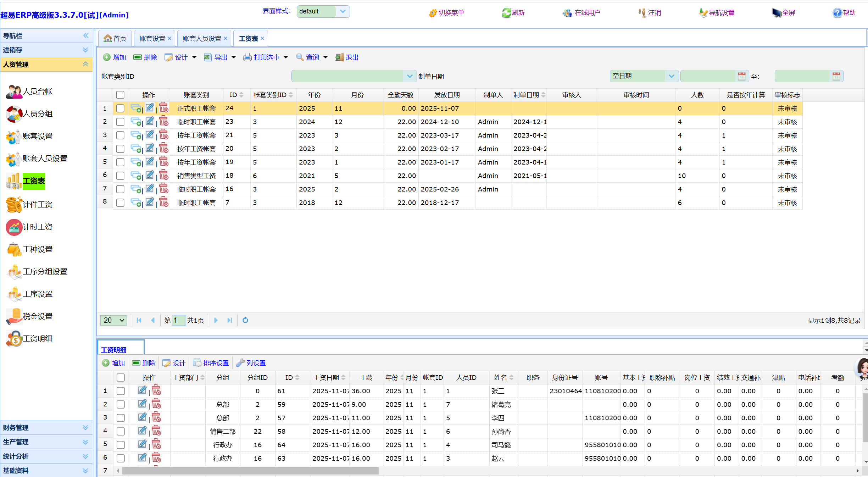Viewport: 868px width, 477px height.
Task: Check the select-all box in main grid header
Action: 121,95
